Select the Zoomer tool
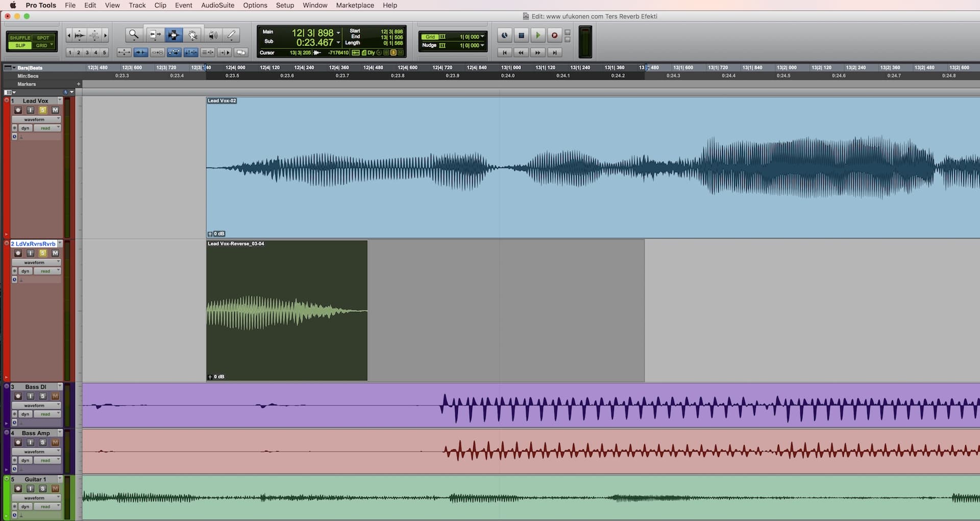 click(134, 35)
